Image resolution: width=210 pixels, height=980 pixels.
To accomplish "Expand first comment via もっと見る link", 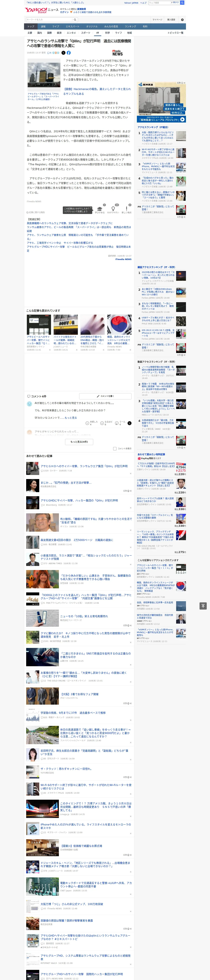I will click(x=70, y=418).
